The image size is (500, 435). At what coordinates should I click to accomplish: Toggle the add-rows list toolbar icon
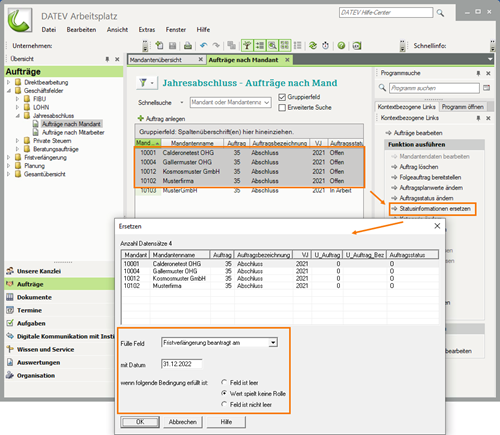(x=260, y=45)
